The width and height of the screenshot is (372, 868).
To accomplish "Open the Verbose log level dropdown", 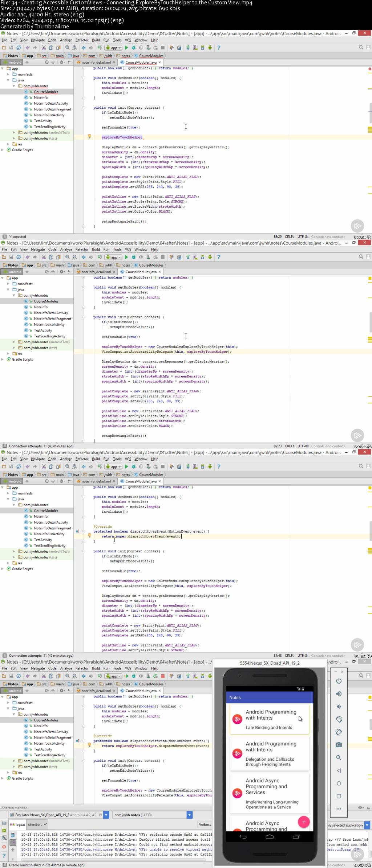I will tap(205, 825).
